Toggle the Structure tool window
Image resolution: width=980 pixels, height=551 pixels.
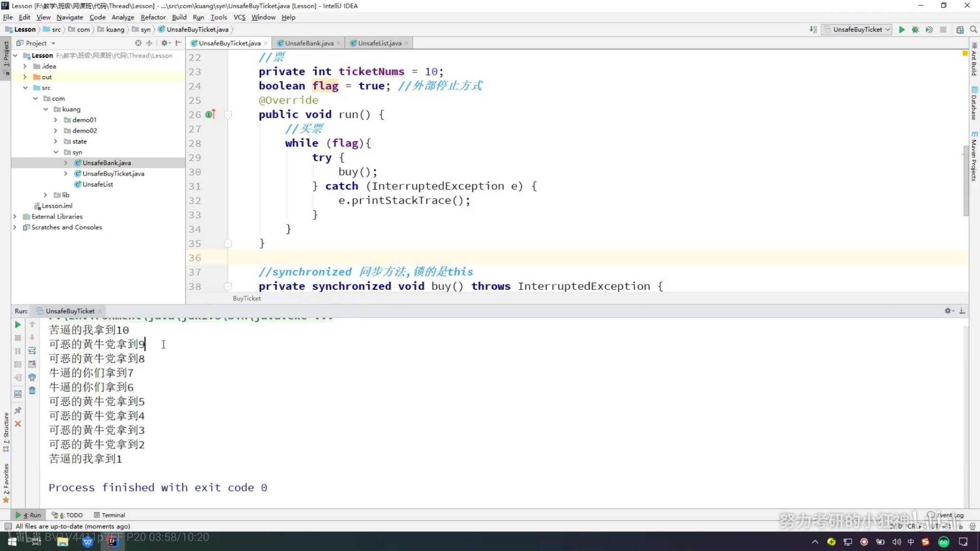point(6,432)
